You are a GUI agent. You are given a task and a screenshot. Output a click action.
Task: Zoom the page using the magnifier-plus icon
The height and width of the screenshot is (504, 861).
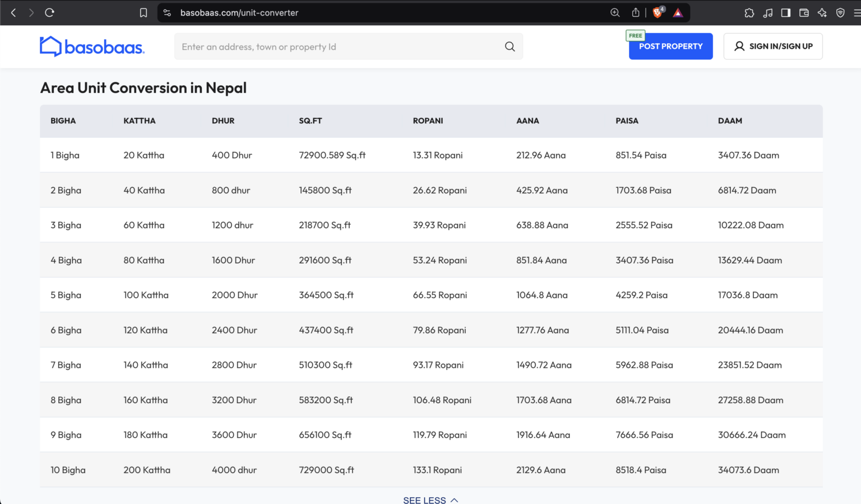615,12
